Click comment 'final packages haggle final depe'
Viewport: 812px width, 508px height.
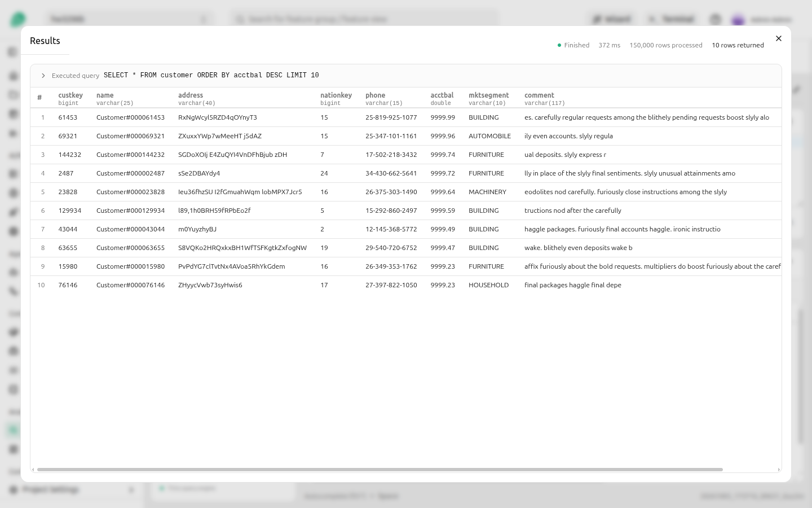[573, 285]
